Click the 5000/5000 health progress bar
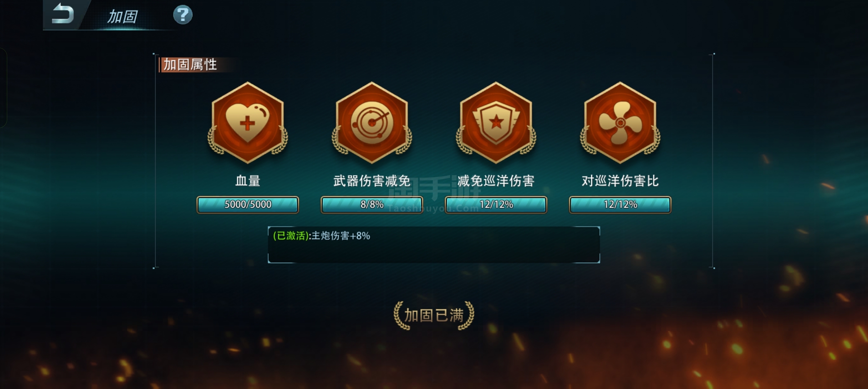 point(248,205)
